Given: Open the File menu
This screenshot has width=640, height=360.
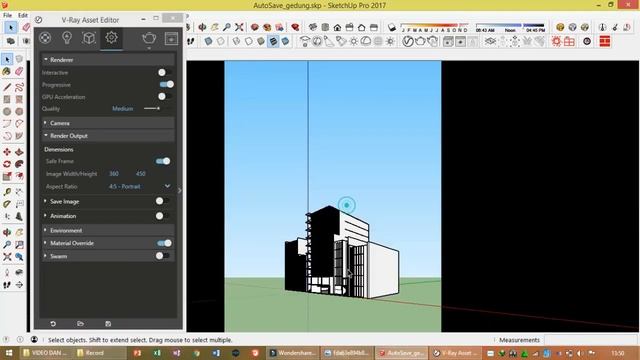Looking at the screenshot, I should pyautogui.click(x=7, y=16).
